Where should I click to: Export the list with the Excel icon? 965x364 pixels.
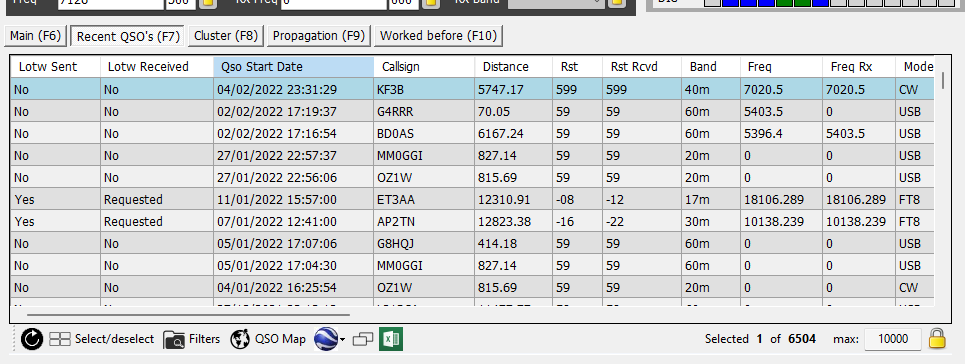point(391,339)
